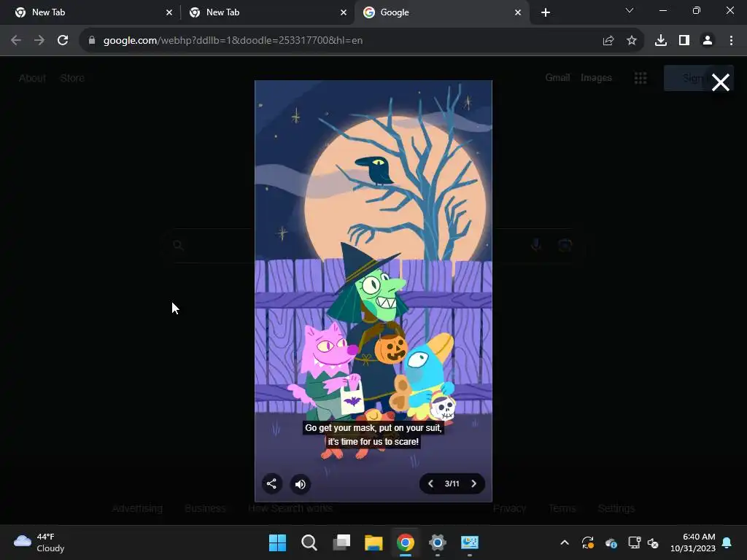Image resolution: width=747 pixels, height=560 pixels.
Task: Open Chrome downloads
Action: [661, 41]
